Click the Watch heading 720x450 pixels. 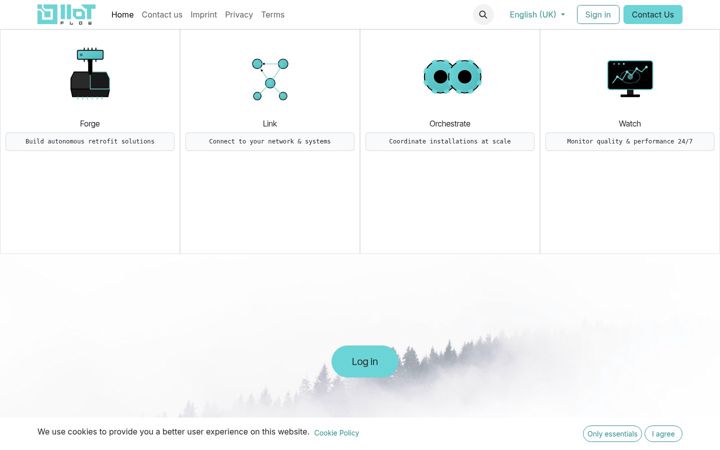[x=630, y=124]
